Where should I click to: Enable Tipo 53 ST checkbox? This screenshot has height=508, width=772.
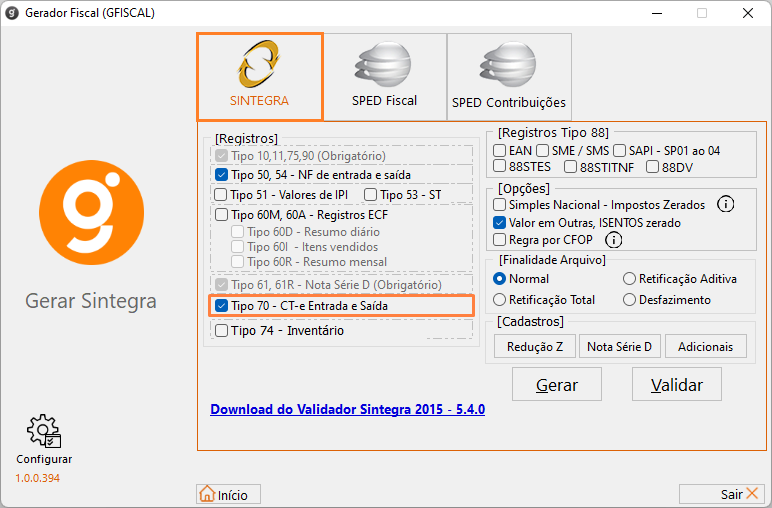(370, 195)
